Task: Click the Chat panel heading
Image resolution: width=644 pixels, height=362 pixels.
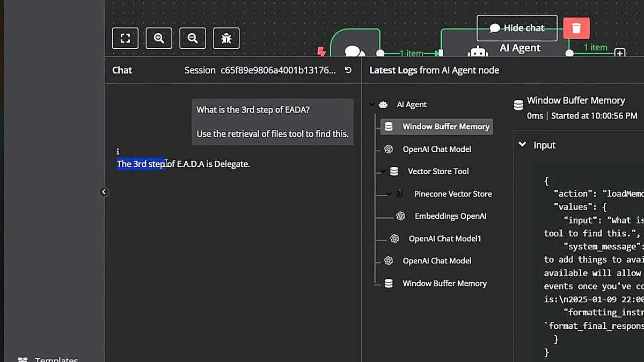Action: point(122,70)
